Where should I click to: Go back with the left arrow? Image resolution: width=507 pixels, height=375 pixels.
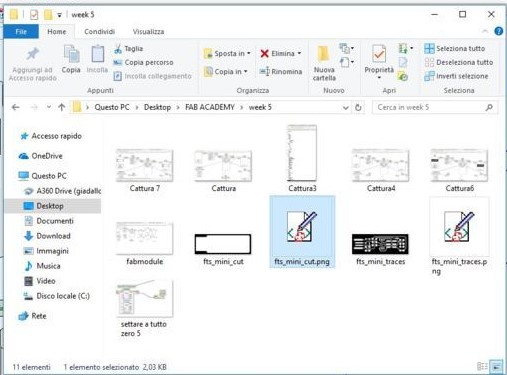click(x=15, y=107)
